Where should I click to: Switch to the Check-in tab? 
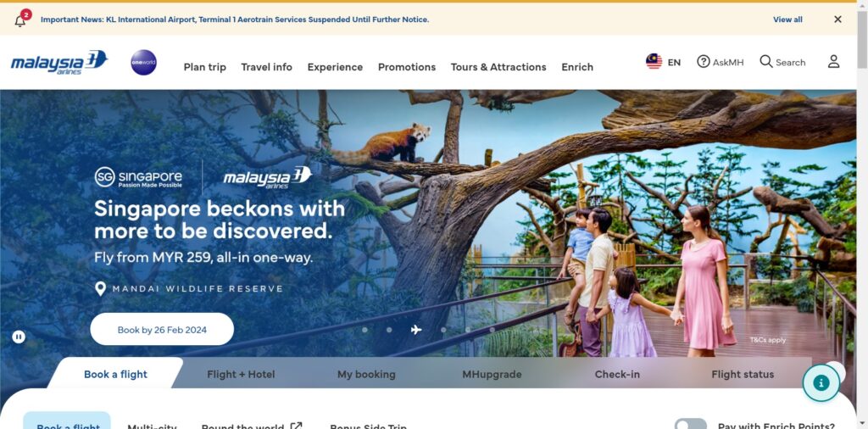tap(617, 374)
